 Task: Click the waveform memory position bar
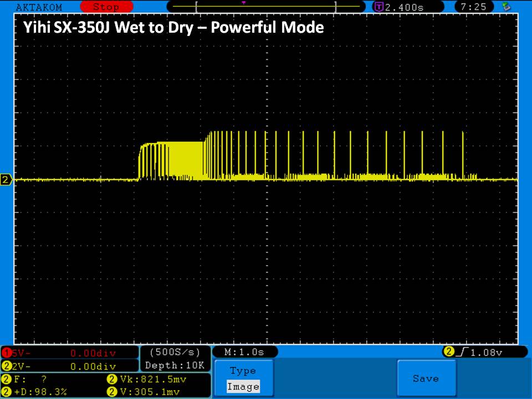266,7
